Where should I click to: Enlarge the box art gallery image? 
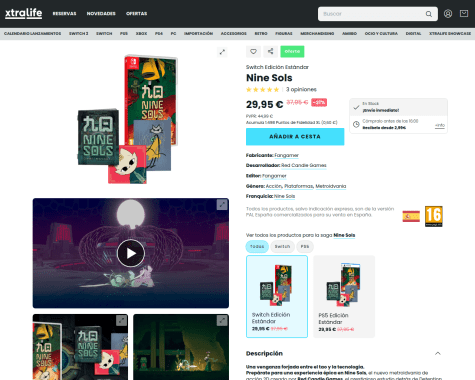[x=121, y=321]
